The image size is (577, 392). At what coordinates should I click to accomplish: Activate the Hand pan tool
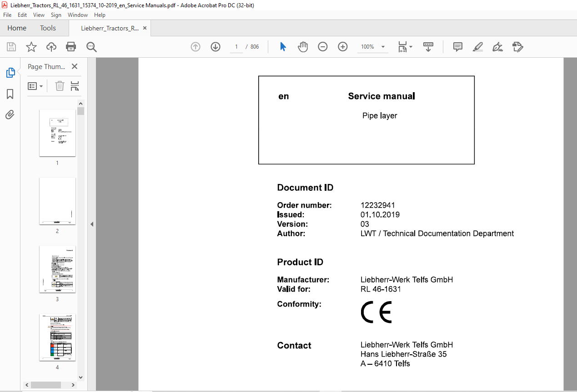pos(303,47)
